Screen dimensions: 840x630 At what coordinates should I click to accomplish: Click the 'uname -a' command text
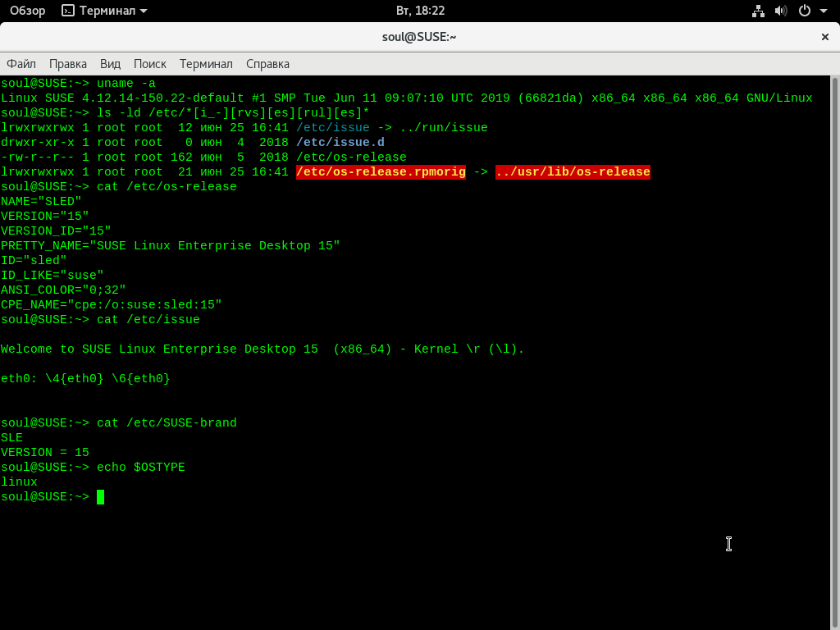point(126,83)
